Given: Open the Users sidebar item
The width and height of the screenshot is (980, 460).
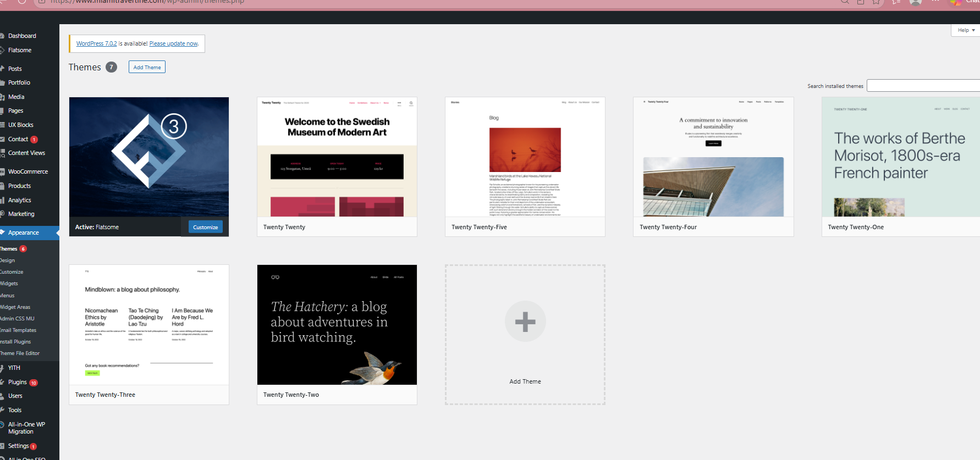Looking at the screenshot, I should (15, 396).
